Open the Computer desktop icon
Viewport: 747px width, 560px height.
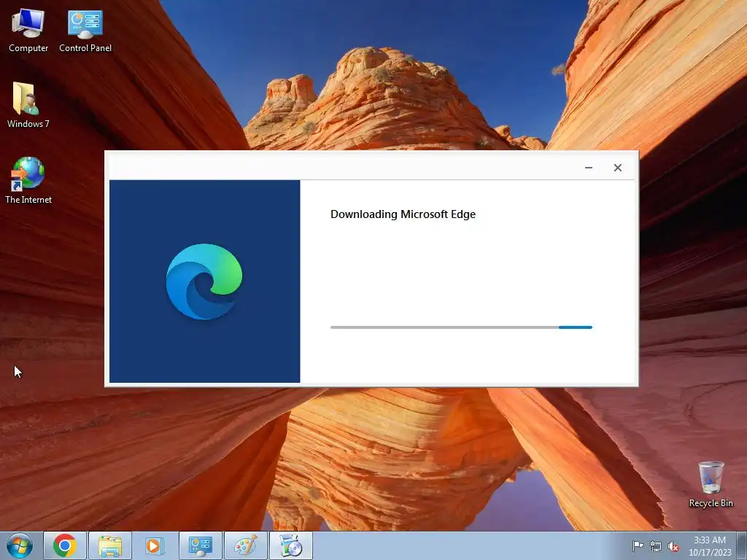click(28, 30)
